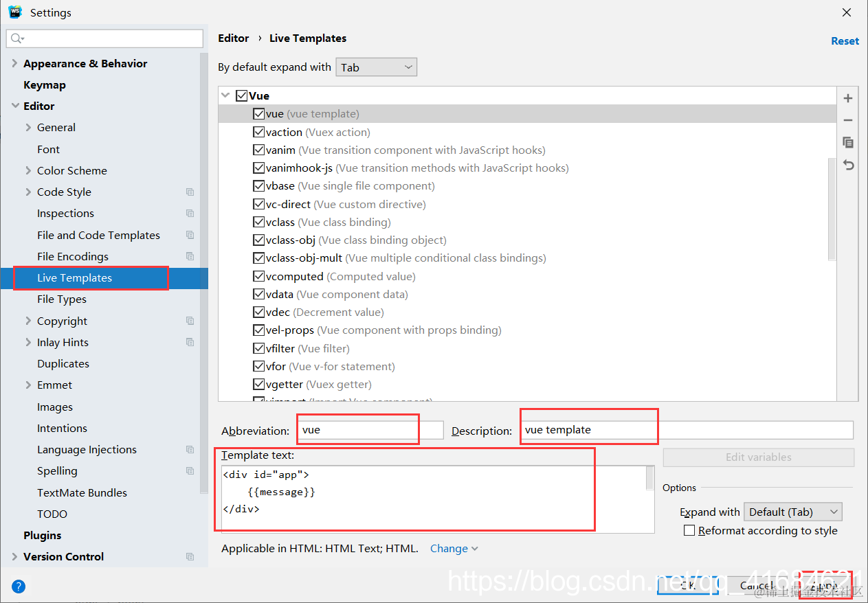Add a new live template (plus icon)

(x=848, y=98)
